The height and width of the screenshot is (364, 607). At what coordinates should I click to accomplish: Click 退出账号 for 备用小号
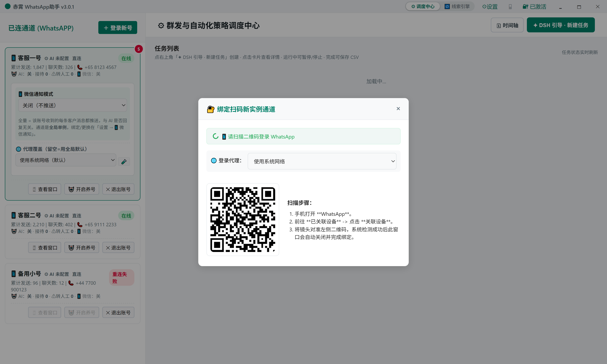click(118, 312)
